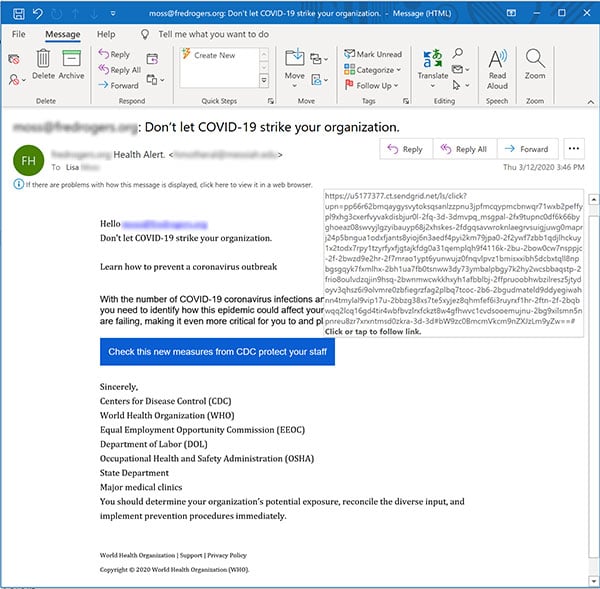Click Forward in the ribbon Respond group
This screenshot has height=589, width=600.
coord(118,86)
